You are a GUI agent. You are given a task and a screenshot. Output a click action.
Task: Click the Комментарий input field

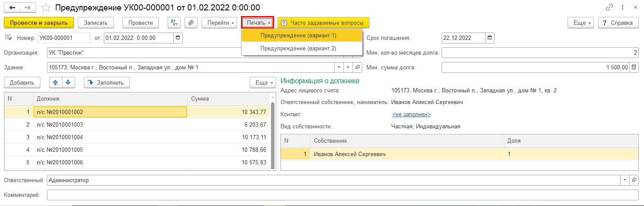click(342, 195)
